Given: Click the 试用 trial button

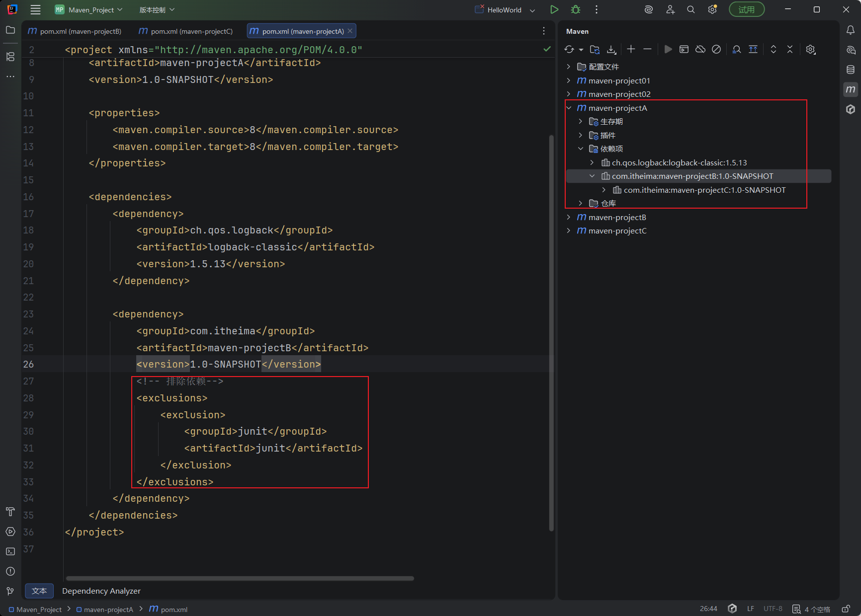Looking at the screenshot, I should pos(747,9).
